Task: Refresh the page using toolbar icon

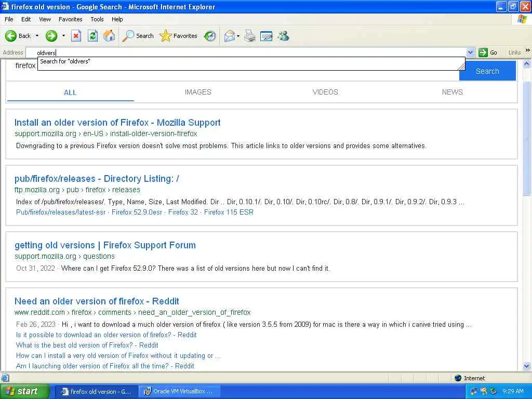Action: pos(92,36)
